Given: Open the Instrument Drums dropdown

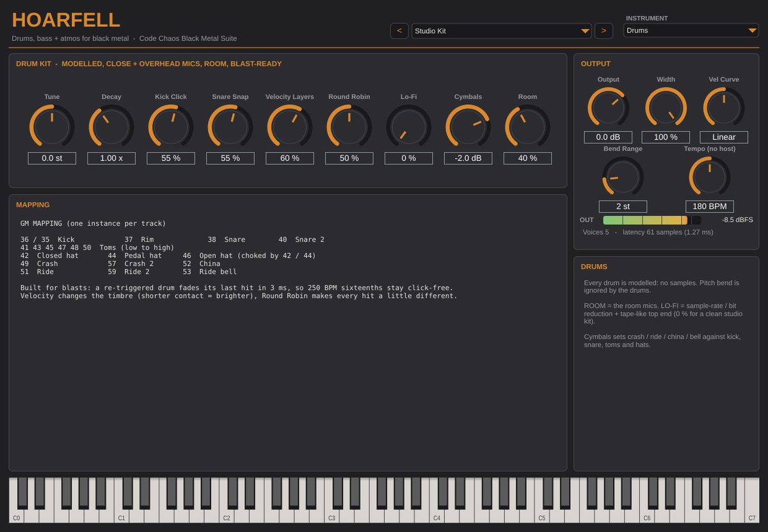Looking at the screenshot, I should [x=691, y=30].
